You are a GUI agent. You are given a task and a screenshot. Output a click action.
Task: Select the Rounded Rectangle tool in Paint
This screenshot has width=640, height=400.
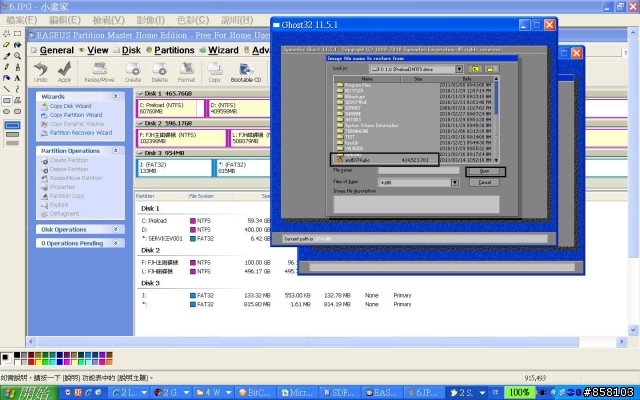click(18, 111)
